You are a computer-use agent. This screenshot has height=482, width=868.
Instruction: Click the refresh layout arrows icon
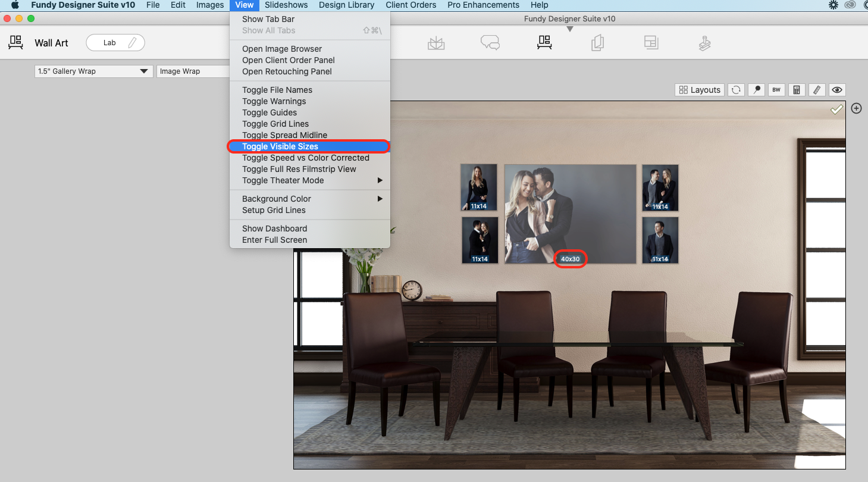(x=736, y=90)
